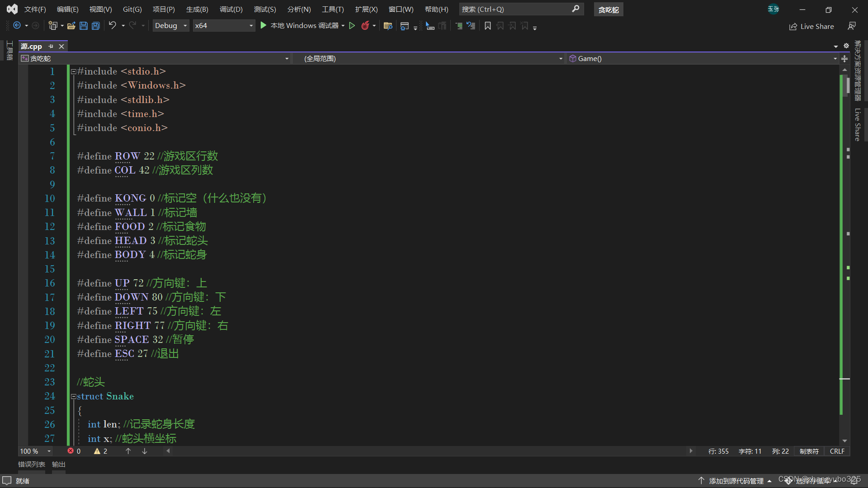Click the Undo arrow icon
The width and height of the screenshot is (868, 488).
(112, 26)
